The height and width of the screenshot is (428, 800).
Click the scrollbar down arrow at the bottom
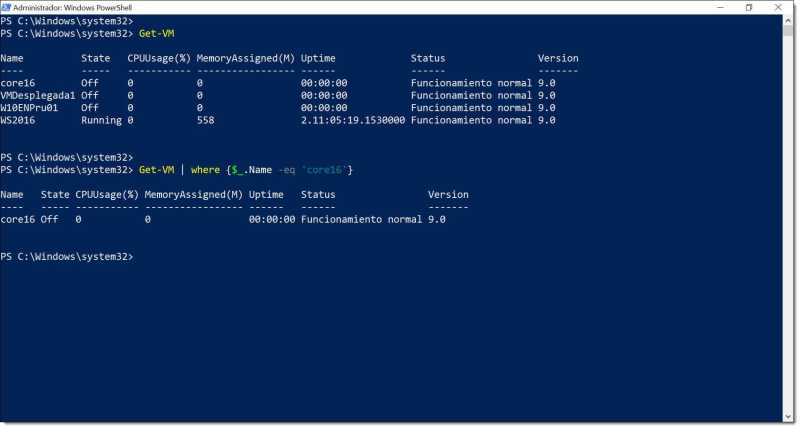pos(788,417)
